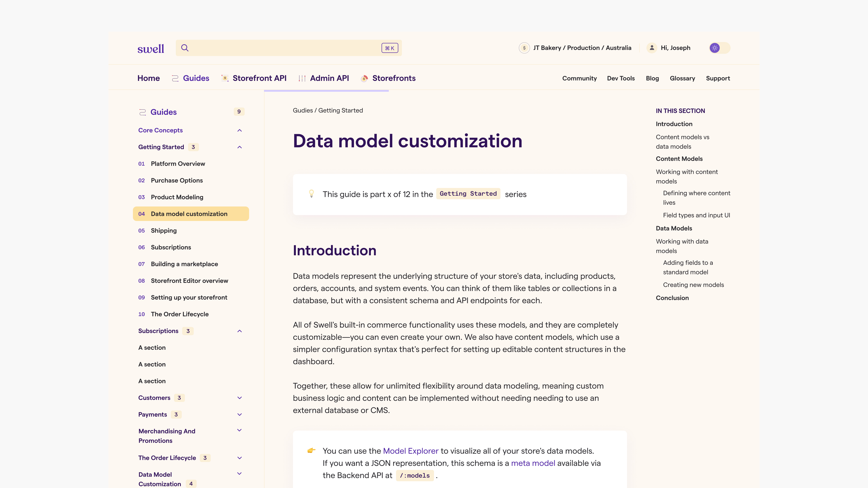Screen dimensions: 868x488
Task: Expand the Payments section chevron
Action: click(240, 415)
